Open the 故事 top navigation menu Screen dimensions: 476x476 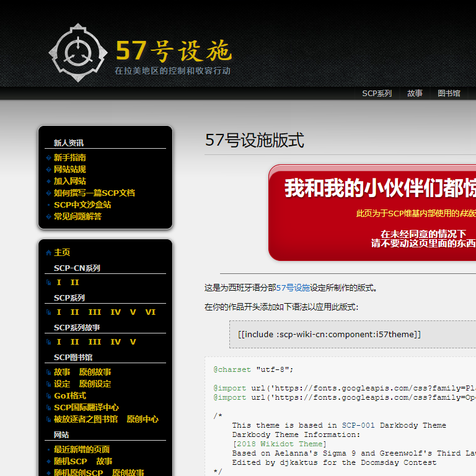coord(415,94)
